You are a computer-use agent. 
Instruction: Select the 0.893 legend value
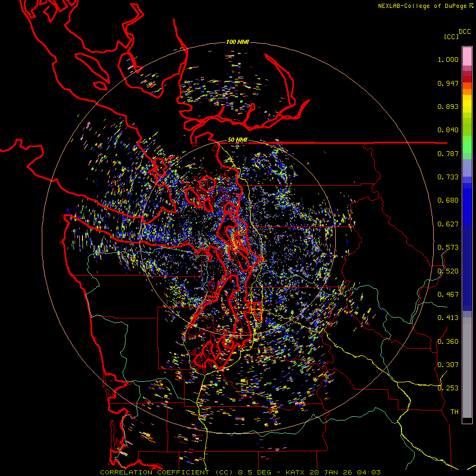pos(448,106)
